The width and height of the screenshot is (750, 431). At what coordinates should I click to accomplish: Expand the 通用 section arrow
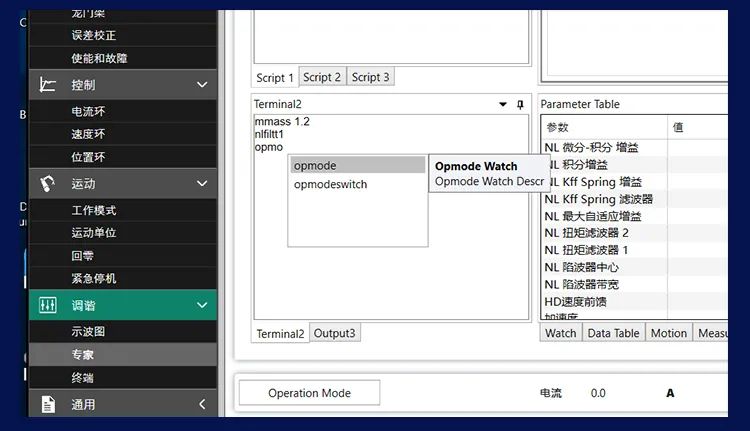pyautogui.click(x=202, y=404)
